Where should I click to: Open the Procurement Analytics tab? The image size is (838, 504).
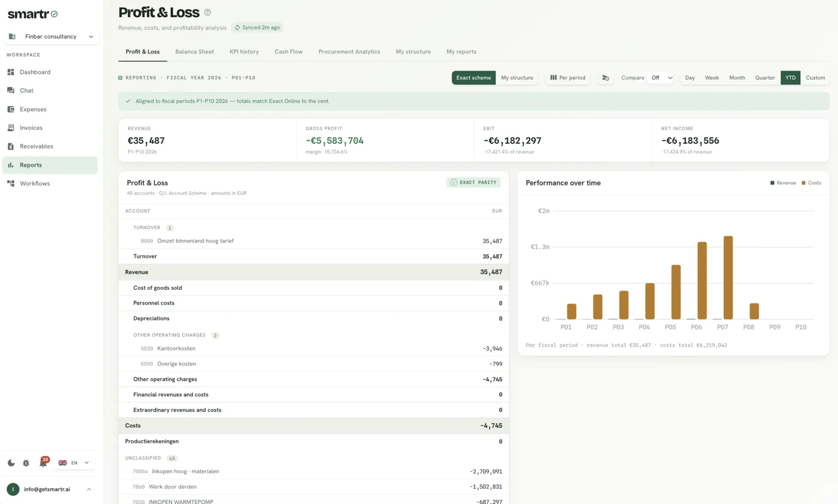pos(349,52)
